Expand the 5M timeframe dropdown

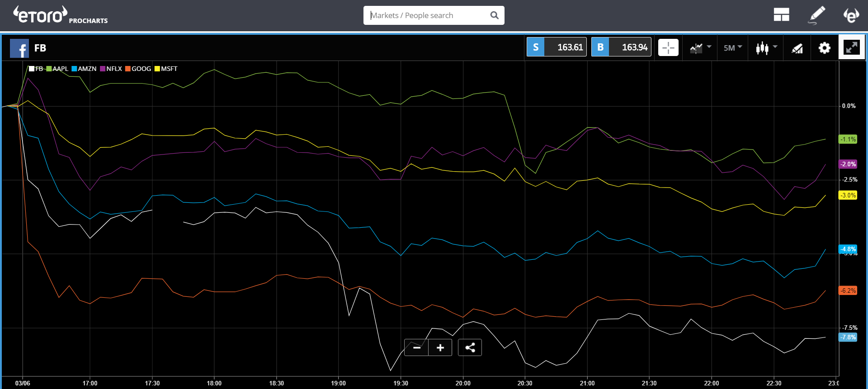click(732, 47)
